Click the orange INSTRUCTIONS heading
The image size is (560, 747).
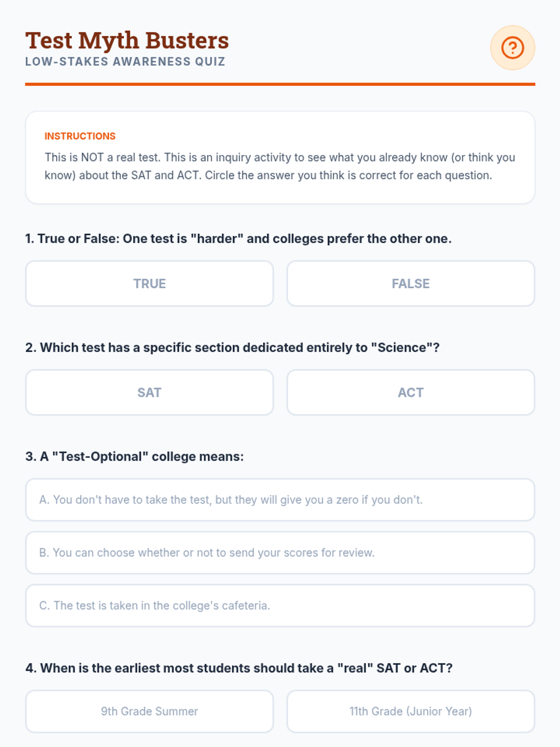[x=80, y=136]
